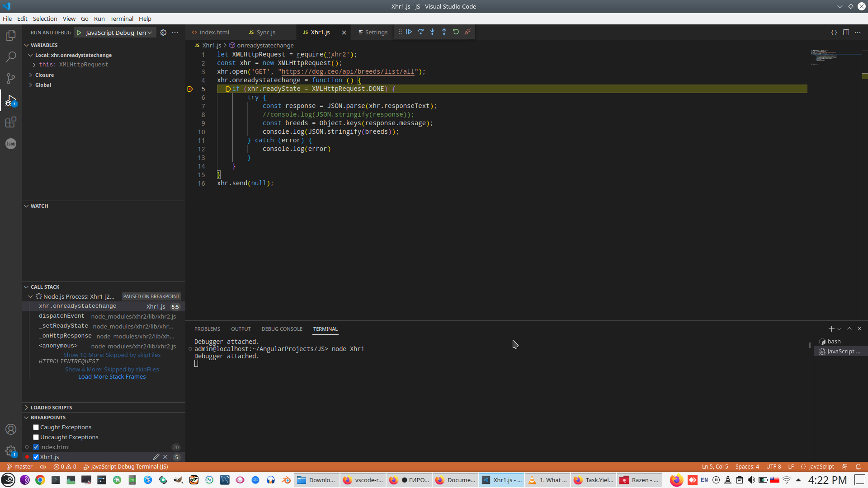Disable the Xhr1.js breakpoint checkbox
Image resolution: width=868 pixels, height=488 pixels.
tap(36, 457)
